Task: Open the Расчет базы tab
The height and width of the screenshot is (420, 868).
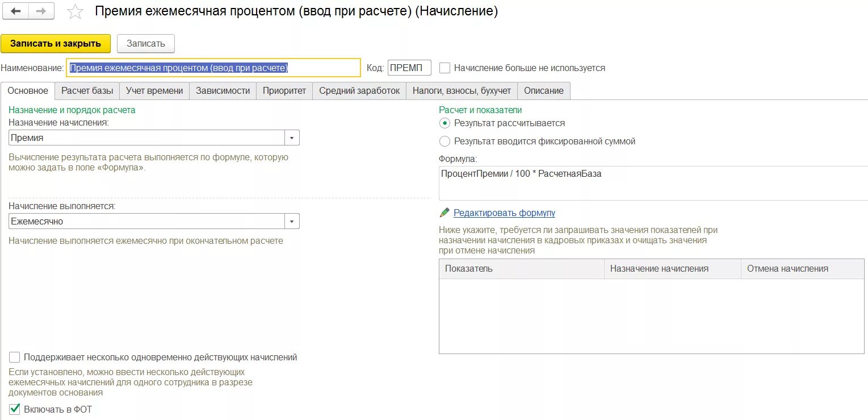Action: tap(87, 90)
